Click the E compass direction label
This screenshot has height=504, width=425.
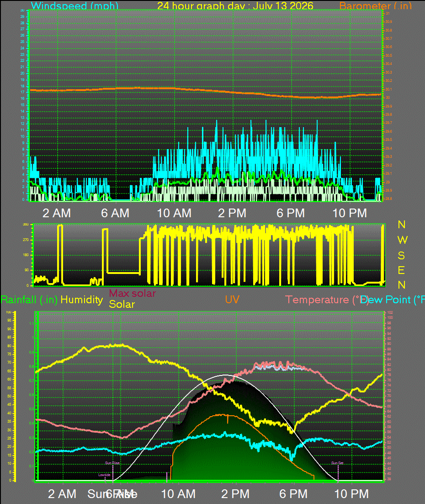[401, 270]
